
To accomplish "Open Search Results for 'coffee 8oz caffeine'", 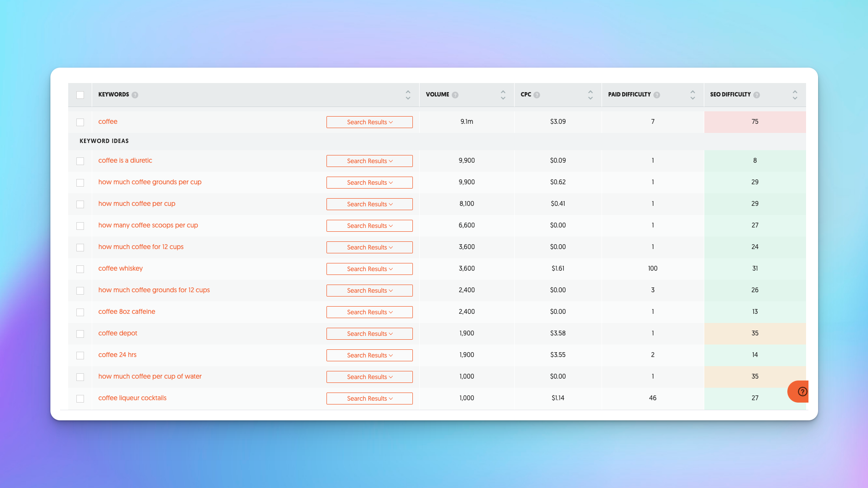I will tap(370, 312).
